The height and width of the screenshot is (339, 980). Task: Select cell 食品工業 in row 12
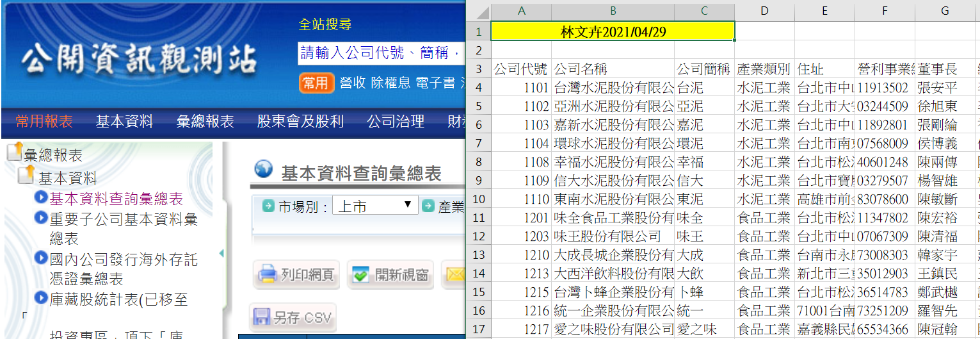tap(764, 236)
